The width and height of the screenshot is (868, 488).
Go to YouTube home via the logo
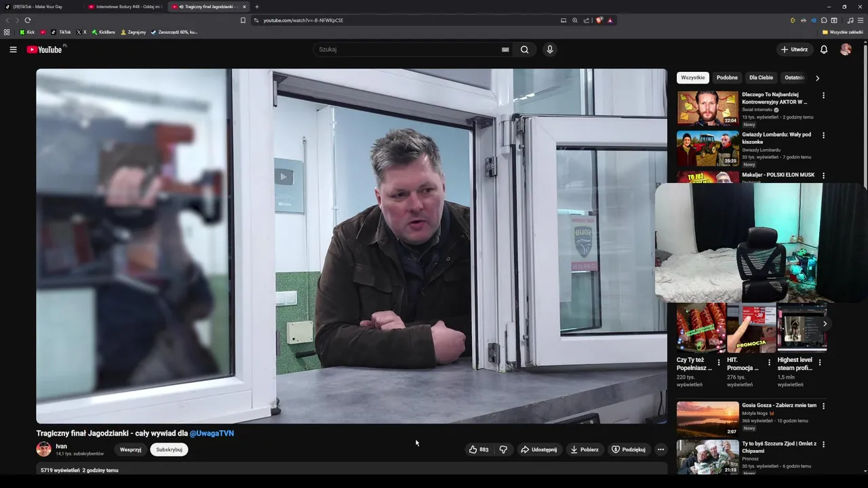(45, 49)
